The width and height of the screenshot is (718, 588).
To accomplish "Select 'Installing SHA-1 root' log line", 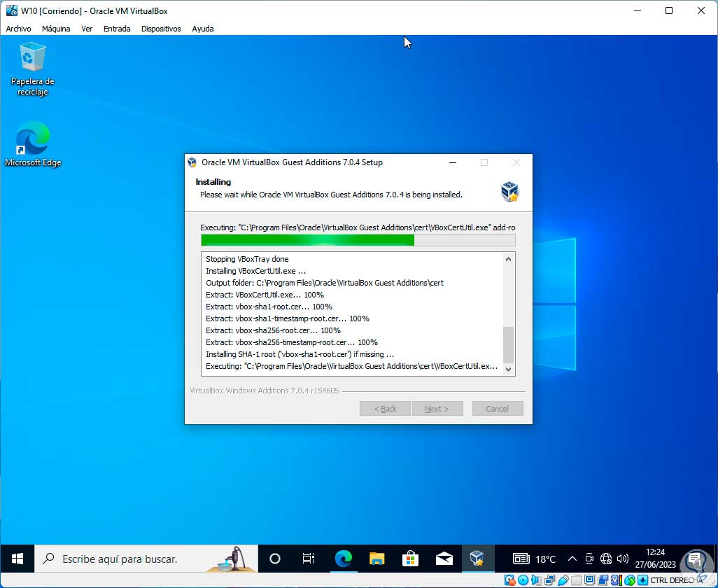I will pyautogui.click(x=300, y=354).
